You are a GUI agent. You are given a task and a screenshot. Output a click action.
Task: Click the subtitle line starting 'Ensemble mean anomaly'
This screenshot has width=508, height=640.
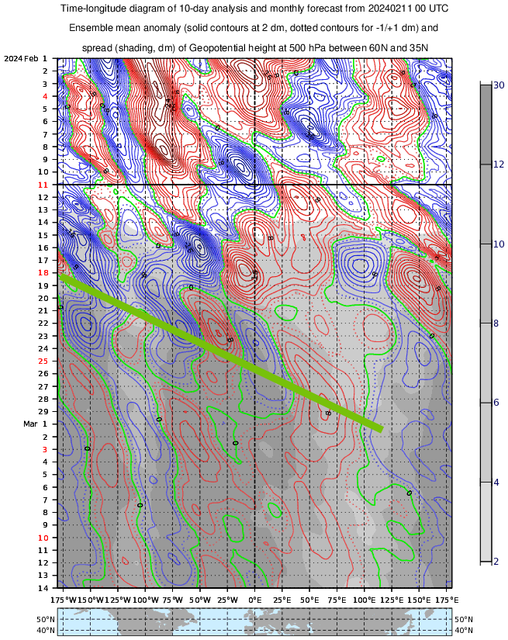coord(253,28)
